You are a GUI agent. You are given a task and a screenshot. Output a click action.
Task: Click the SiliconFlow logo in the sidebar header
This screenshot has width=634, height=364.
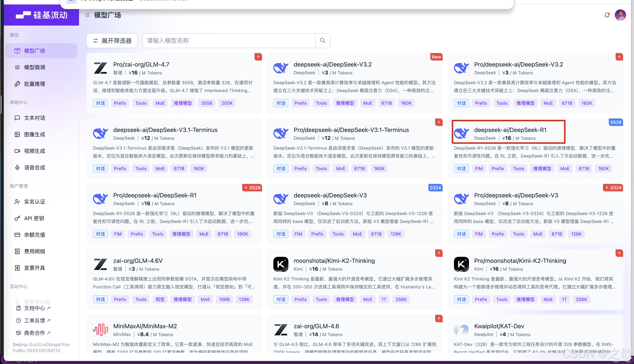click(x=42, y=15)
